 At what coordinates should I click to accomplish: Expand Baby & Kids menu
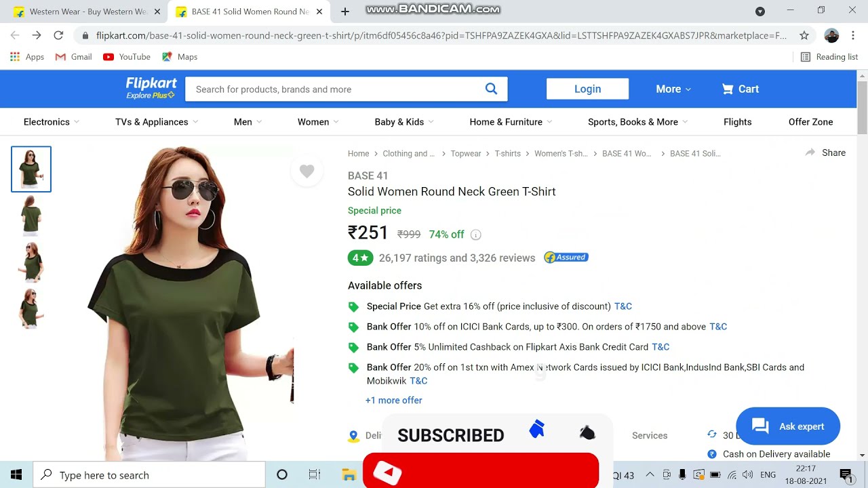404,122
